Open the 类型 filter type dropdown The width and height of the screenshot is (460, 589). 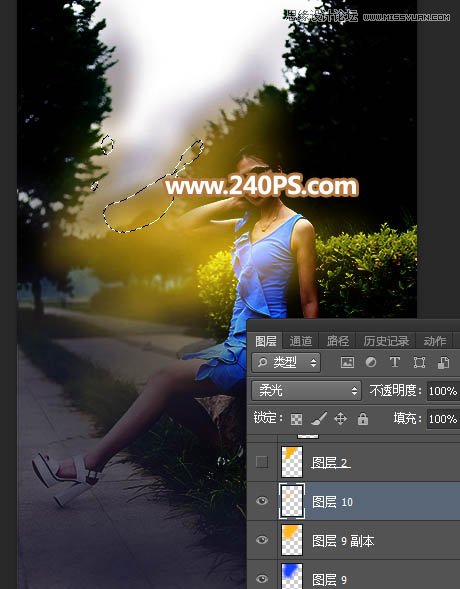286,362
